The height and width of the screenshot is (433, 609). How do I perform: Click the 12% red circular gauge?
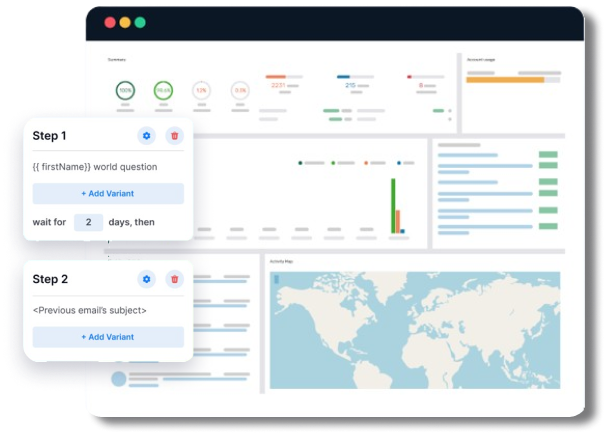pyautogui.click(x=201, y=90)
